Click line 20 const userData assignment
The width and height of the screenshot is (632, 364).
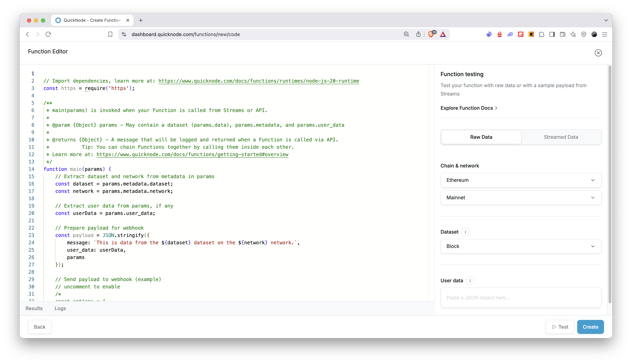tap(105, 213)
